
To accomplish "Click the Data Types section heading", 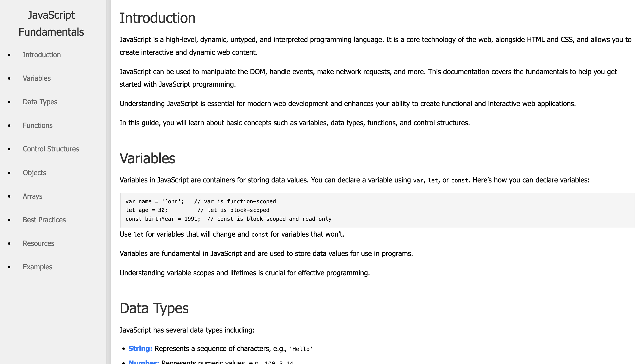I will 154,308.
